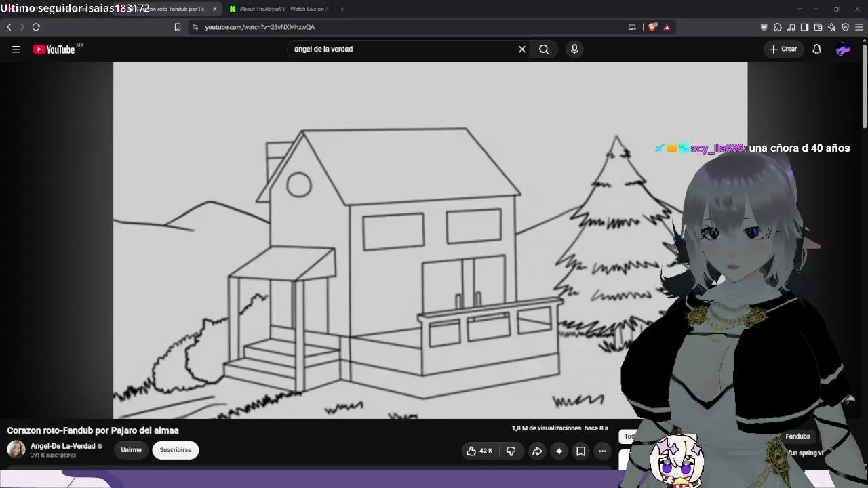Click the Suscribirse button
Screen dimensions: 868x488
[x=176, y=450]
